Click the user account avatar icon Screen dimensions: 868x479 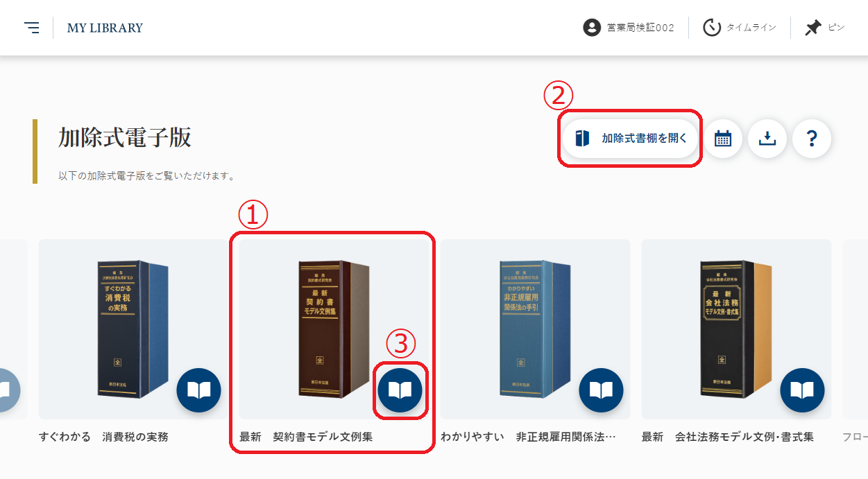[x=592, y=28]
